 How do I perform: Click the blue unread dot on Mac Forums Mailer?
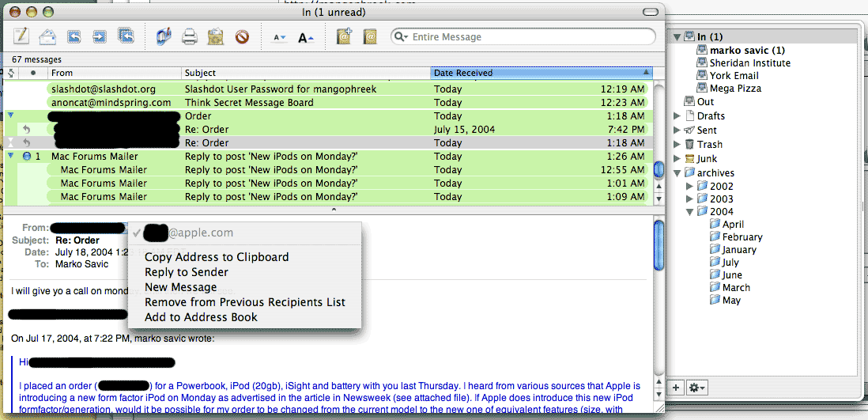click(x=27, y=157)
